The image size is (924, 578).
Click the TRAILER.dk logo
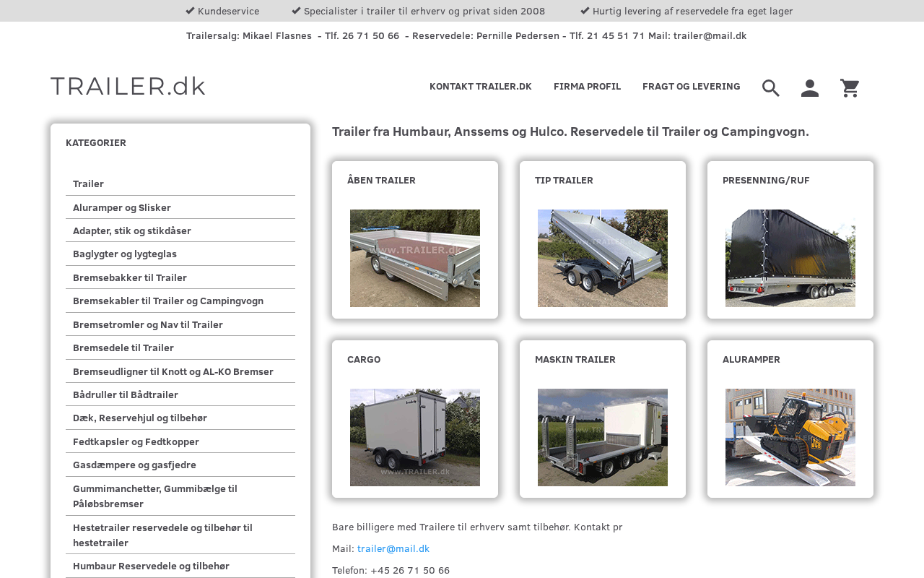(128, 86)
